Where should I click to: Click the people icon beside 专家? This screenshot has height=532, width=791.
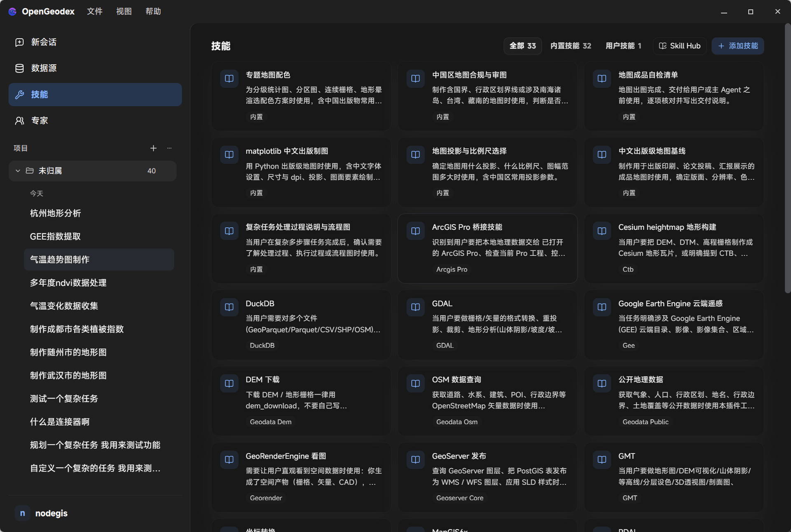(x=19, y=121)
